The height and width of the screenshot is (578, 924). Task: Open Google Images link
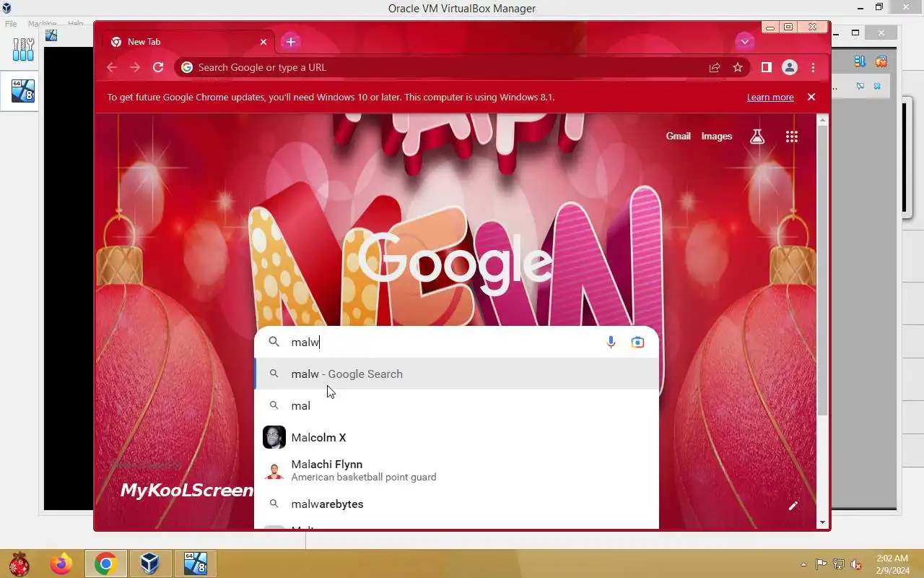click(x=717, y=136)
